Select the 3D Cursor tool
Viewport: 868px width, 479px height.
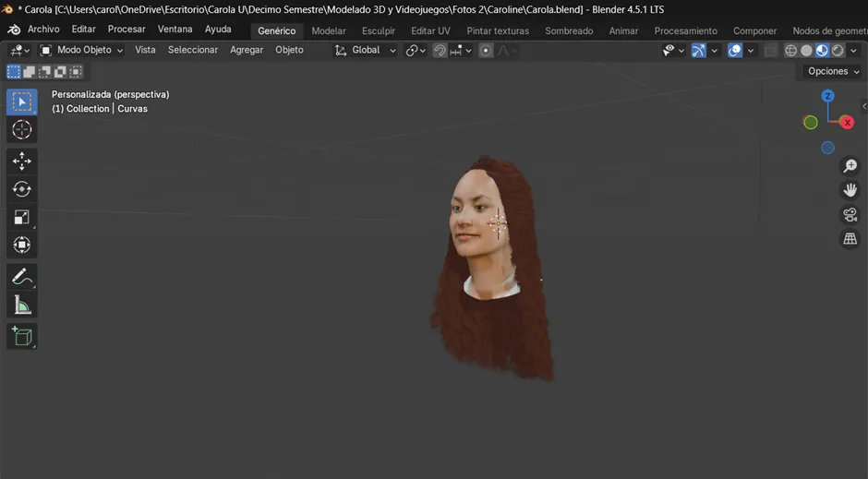tap(21, 130)
